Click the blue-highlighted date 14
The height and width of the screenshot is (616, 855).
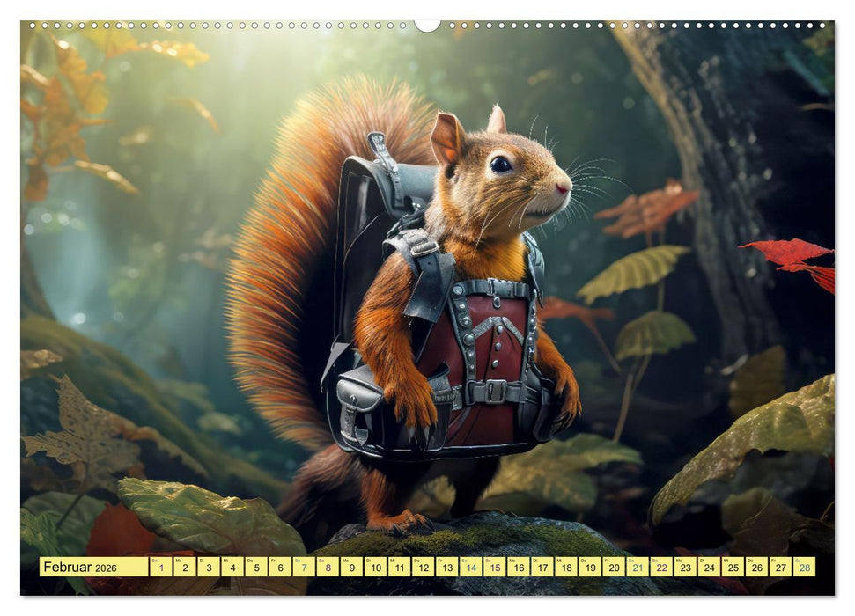click(x=471, y=568)
